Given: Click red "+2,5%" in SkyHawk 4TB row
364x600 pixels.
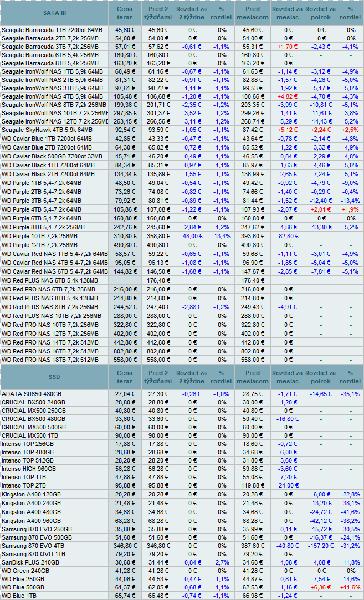Looking at the screenshot, I should [351, 130].
